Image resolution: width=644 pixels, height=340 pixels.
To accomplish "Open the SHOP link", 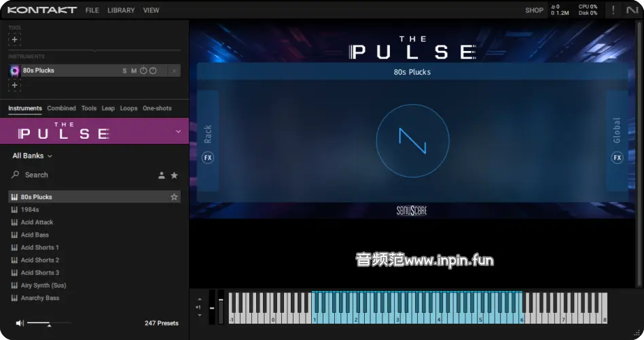I will pos(534,10).
